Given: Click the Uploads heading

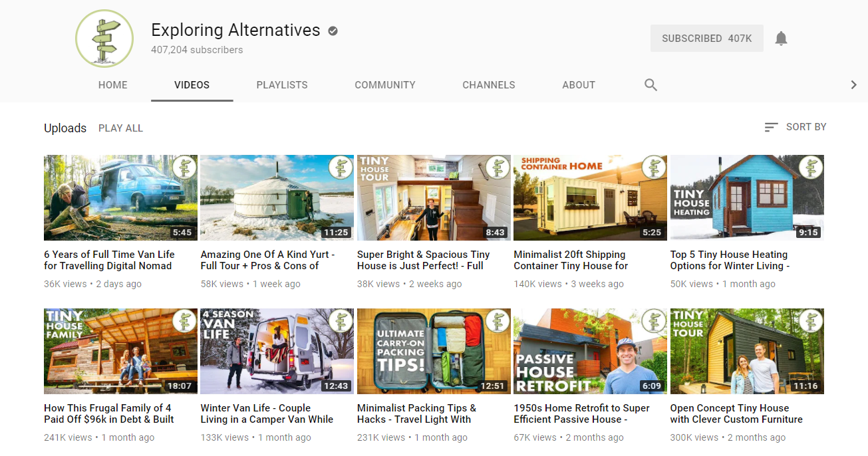Looking at the screenshot, I should click(x=65, y=128).
